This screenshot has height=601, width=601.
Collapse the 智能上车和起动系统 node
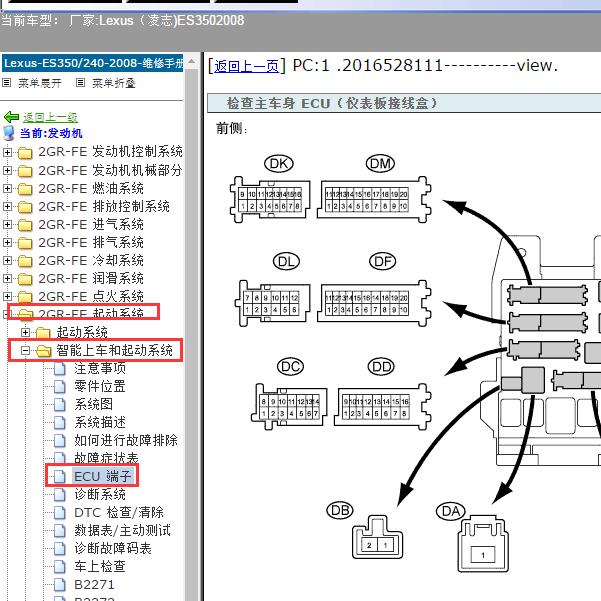[25, 350]
